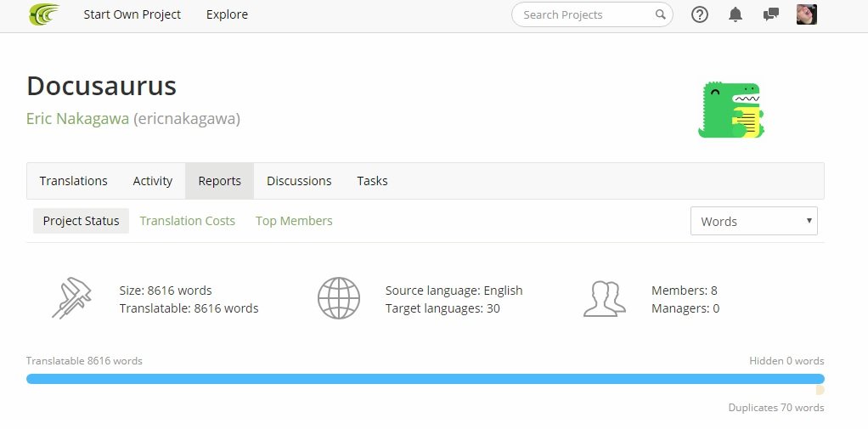
Task: Click the (ericnakagawa) username text
Action: click(187, 119)
